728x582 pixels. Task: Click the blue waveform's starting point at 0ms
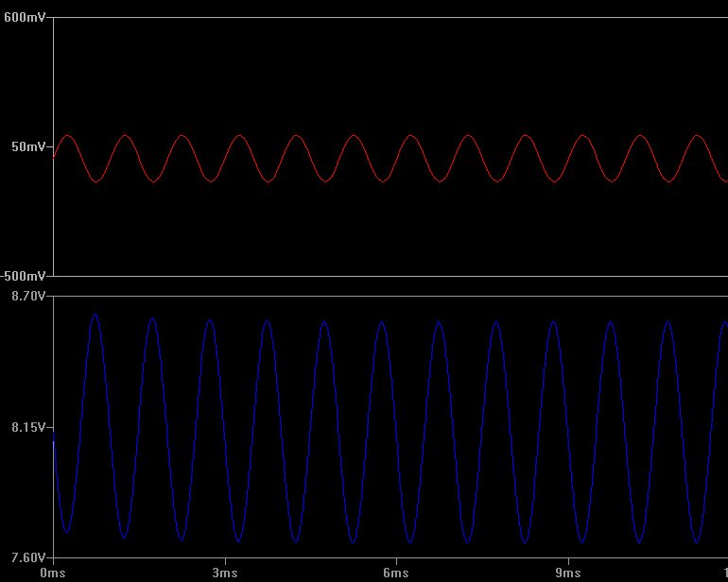point(54,436)
